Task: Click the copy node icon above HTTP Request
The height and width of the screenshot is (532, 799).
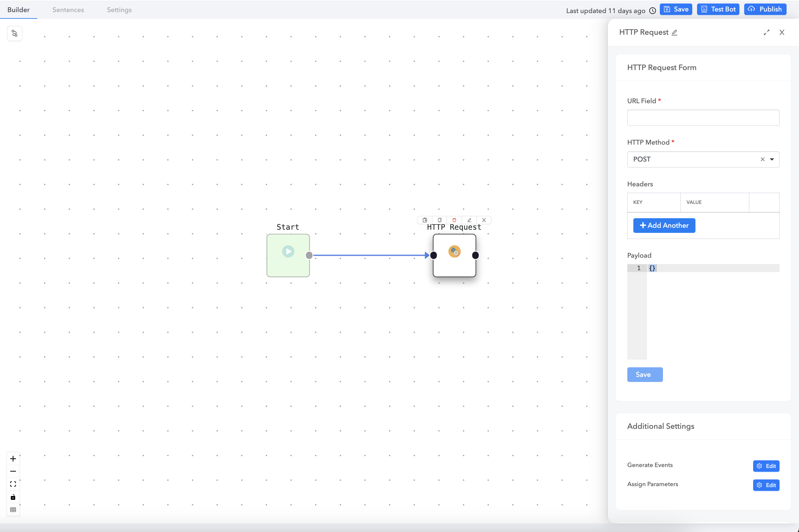Action: point(439,220)
